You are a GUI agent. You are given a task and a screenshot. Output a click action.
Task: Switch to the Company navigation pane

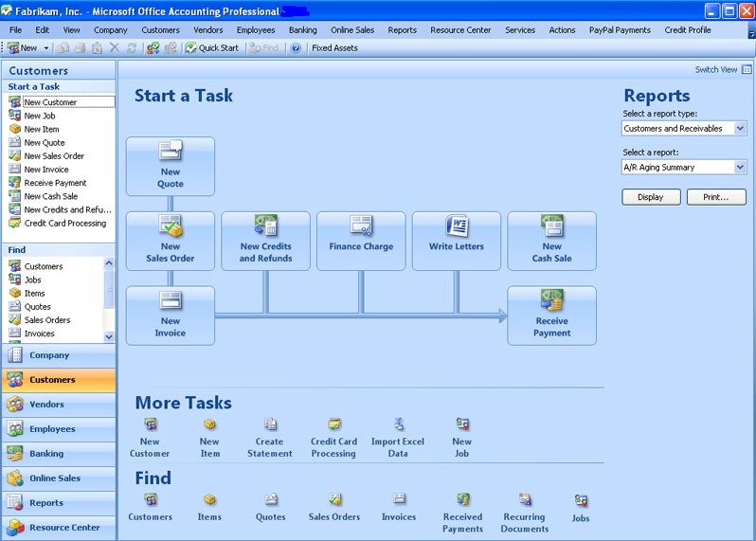59,355
